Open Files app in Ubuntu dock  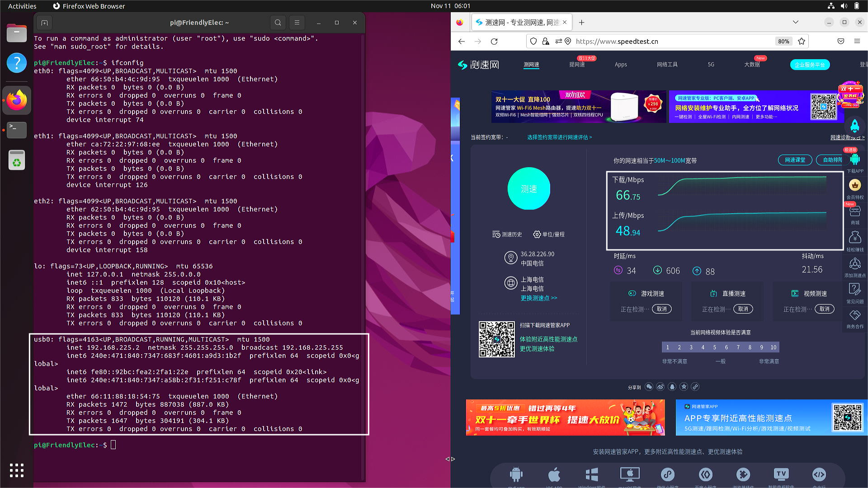click(17, 33)
